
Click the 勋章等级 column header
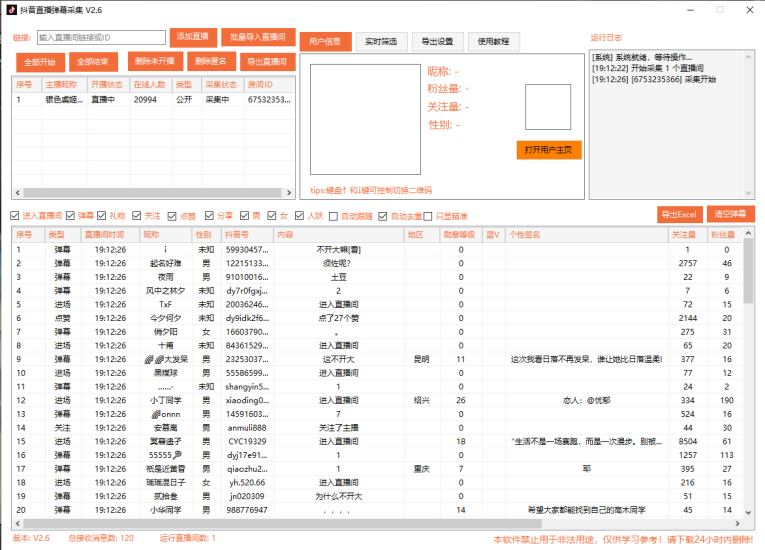tap(461, 235)
